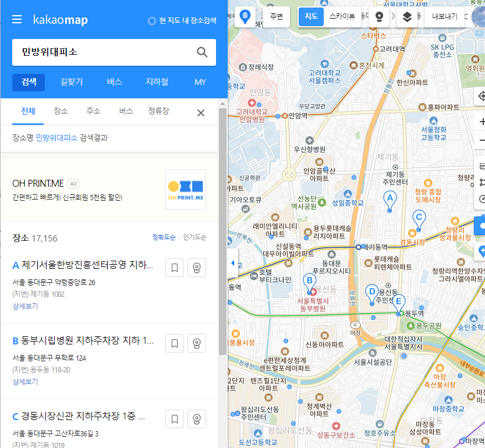Click map marker C
This screenshot has width=485, height=448.
[419, 220]
